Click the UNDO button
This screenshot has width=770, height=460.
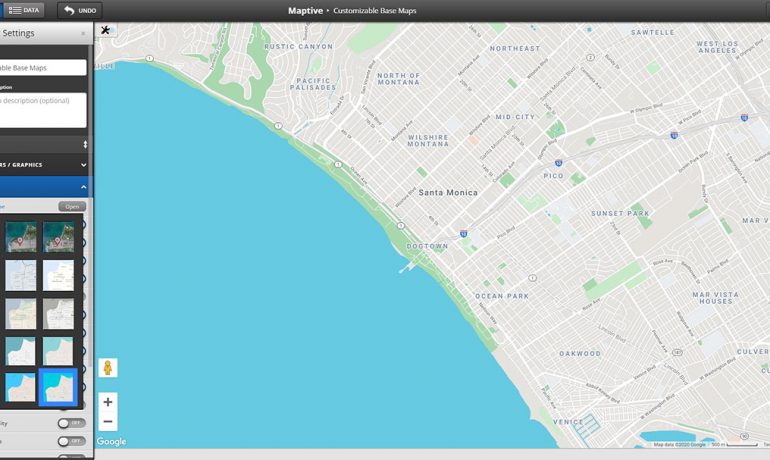[x=80, y=10]
